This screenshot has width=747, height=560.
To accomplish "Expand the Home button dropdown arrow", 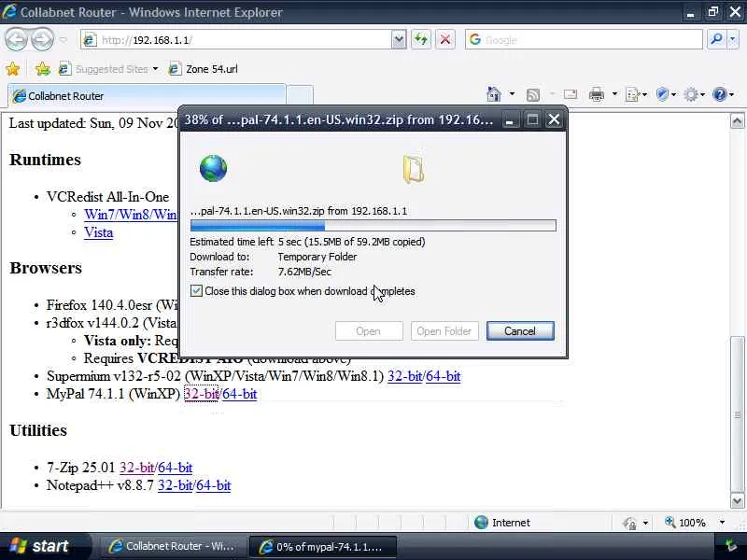I will coord(512,94).
